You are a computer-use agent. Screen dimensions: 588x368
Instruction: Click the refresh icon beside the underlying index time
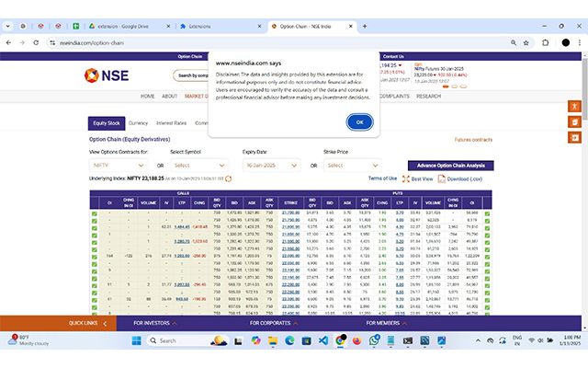[229, 178]
